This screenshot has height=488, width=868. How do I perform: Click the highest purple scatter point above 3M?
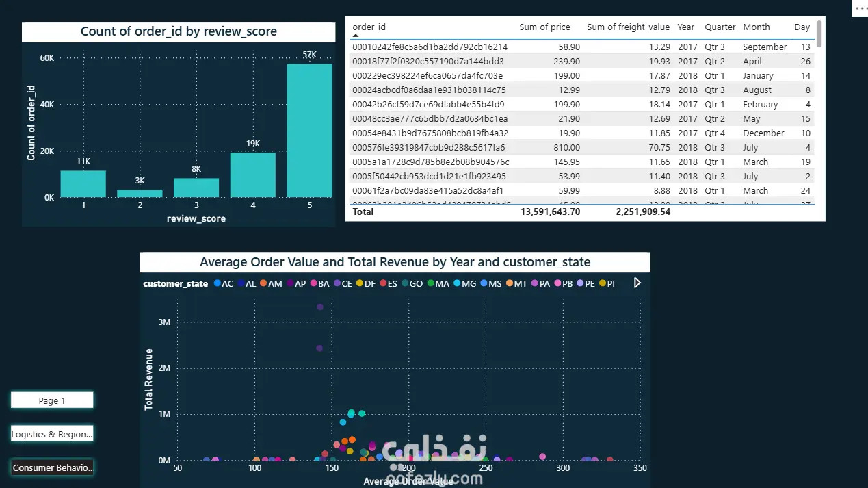(x=319, y=307)
